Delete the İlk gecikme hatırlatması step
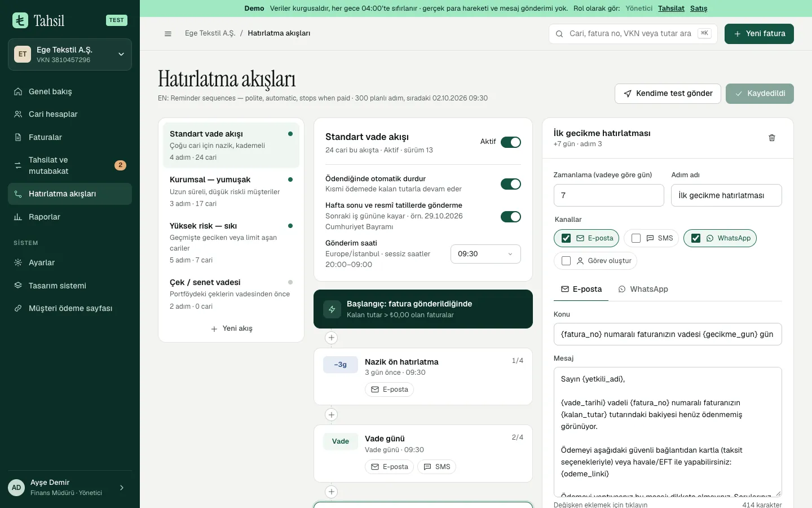This screenshot has height=508, width=812. click(x=772, y=138)
